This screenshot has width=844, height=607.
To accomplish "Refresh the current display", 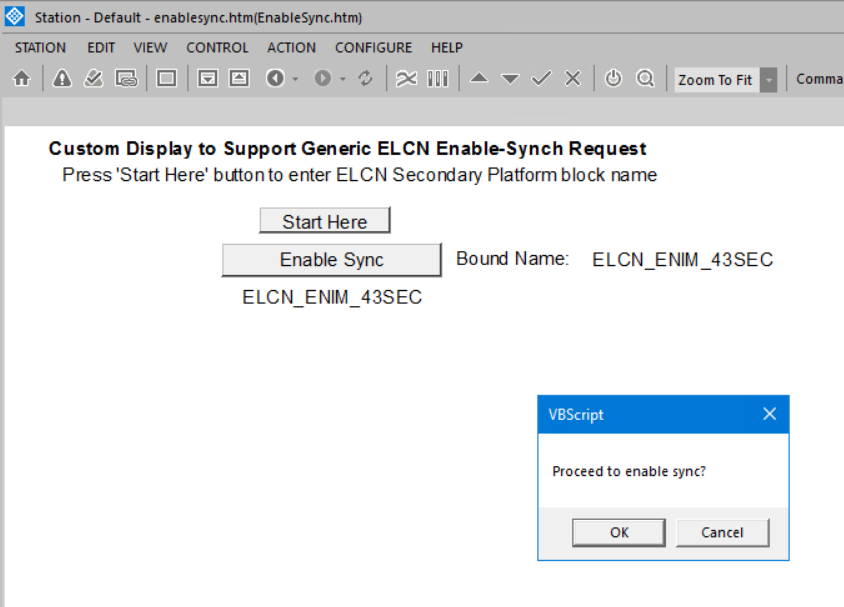I will click(366, 78).
